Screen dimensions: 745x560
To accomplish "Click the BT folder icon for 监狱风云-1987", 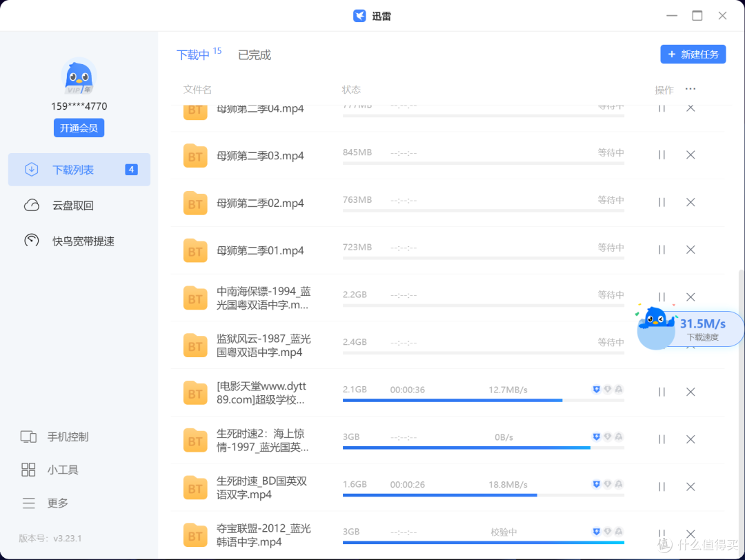I will pos(195,346).
